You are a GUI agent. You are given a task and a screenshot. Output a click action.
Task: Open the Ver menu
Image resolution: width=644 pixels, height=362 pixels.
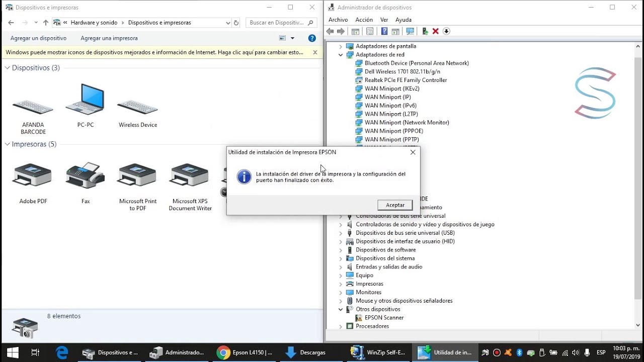point(384,20)
